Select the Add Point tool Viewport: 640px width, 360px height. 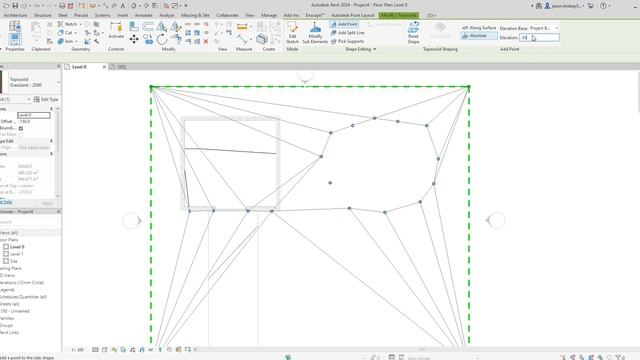344,24
